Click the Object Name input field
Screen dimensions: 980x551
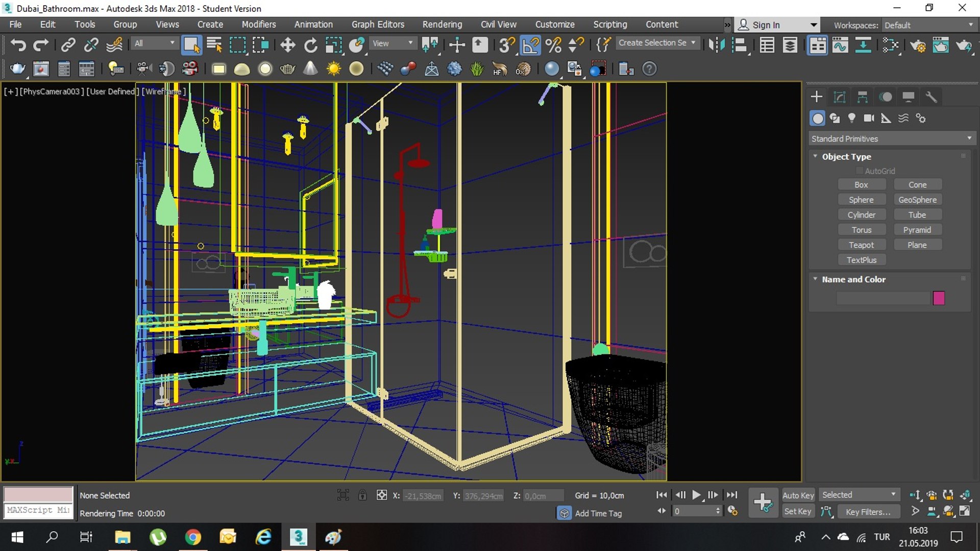tap(883, 298)
